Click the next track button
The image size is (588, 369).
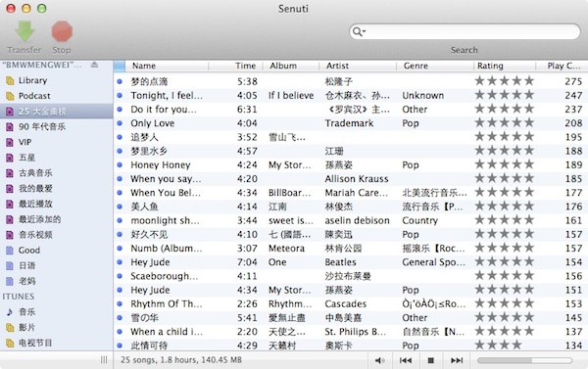click(457, 360)
